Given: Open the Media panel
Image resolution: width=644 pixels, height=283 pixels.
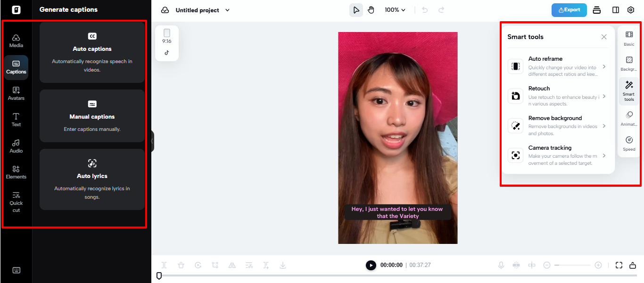Looking at the screenshot, I should (16, 40).
